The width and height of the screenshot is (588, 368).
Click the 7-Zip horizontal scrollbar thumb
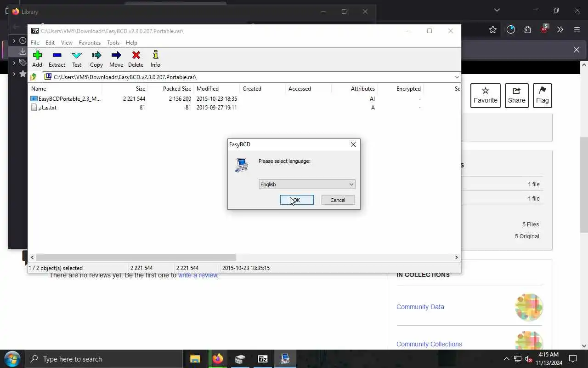pos(136,258)
